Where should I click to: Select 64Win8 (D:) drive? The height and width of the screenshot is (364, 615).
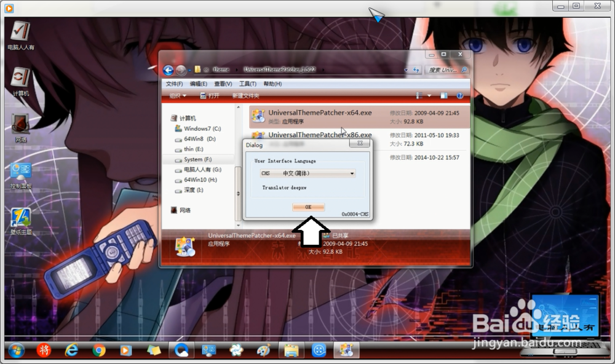tap(195, 139)
